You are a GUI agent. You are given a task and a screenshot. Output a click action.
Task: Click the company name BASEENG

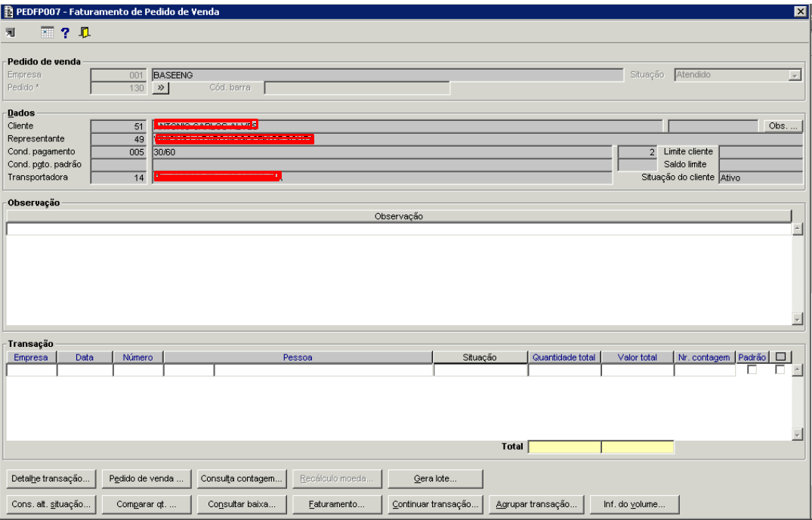pos(173,76)
